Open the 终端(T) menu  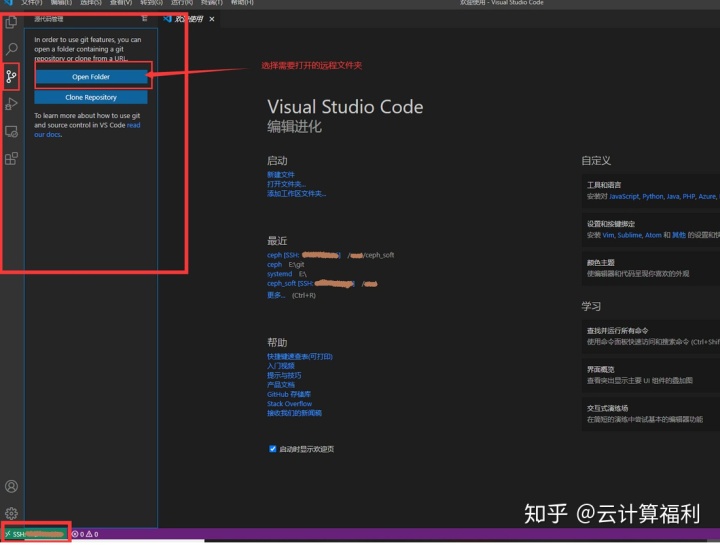[212, 3]
